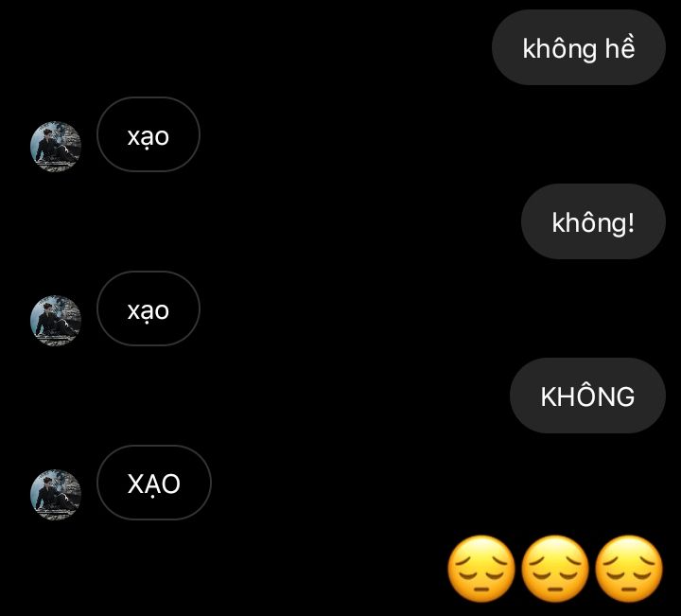The height and width of the screenshot is (616, 681).
Task: Tap the last pensive face emoji
Action: [x=629, y=569]
